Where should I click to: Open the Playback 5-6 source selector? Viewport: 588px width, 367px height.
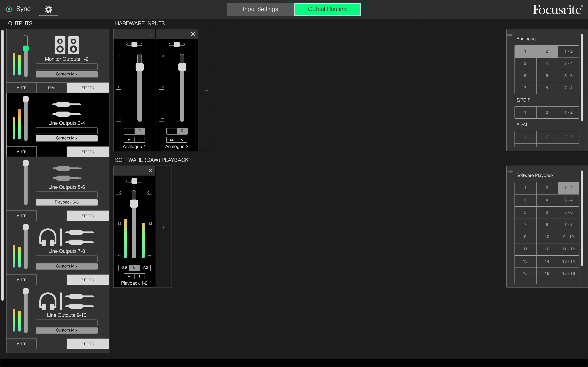pyautogui.click(x=67, y=202)
